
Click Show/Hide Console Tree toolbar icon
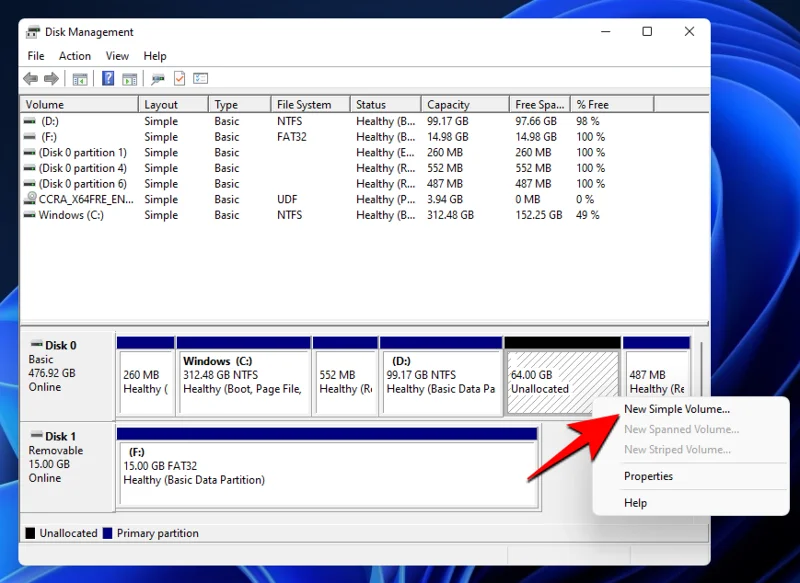click(x=80, y=79)
